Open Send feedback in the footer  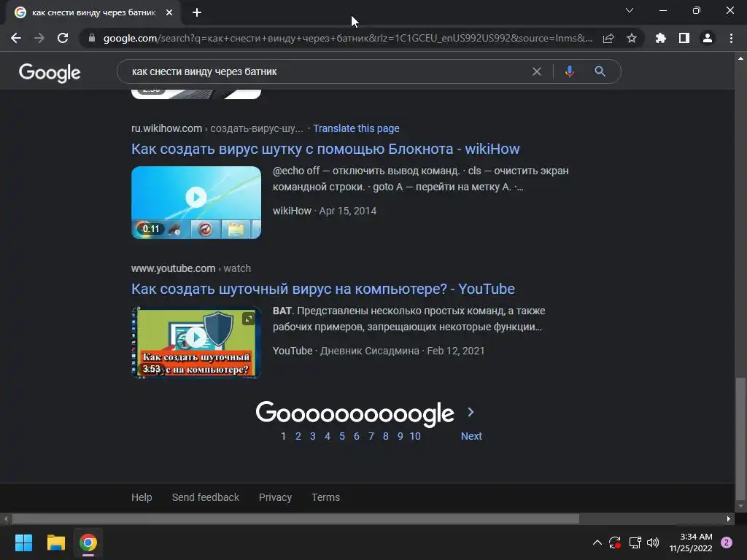tap(205, 497)
